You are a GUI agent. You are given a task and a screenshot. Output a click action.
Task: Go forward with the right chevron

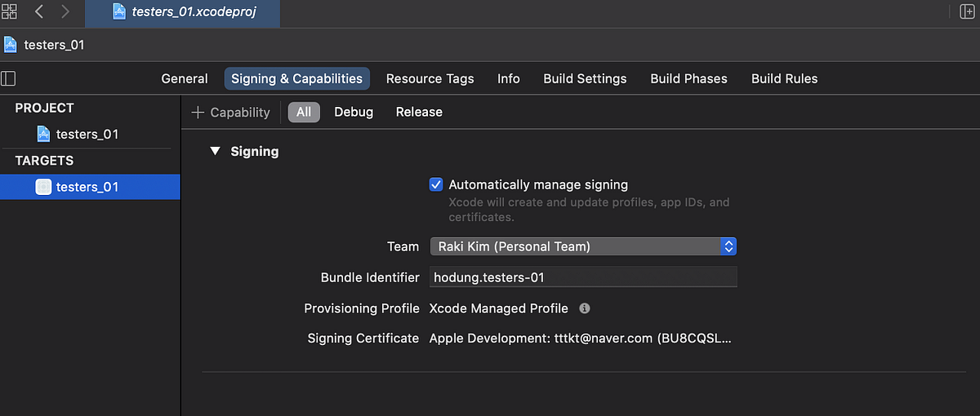(x=65, y=12)
